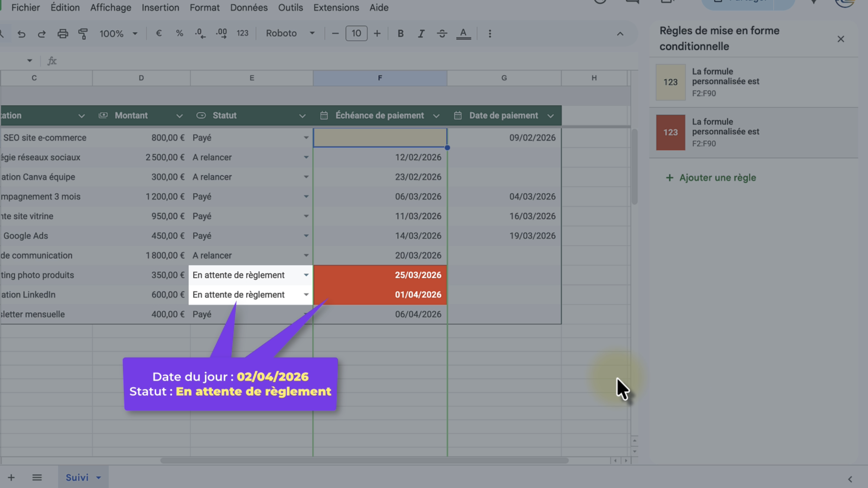
Task: Select the paint format roller
Action: pos(83,34)
